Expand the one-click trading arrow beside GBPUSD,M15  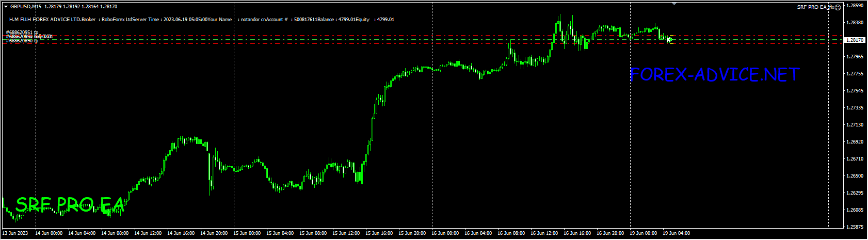point(6,7)
